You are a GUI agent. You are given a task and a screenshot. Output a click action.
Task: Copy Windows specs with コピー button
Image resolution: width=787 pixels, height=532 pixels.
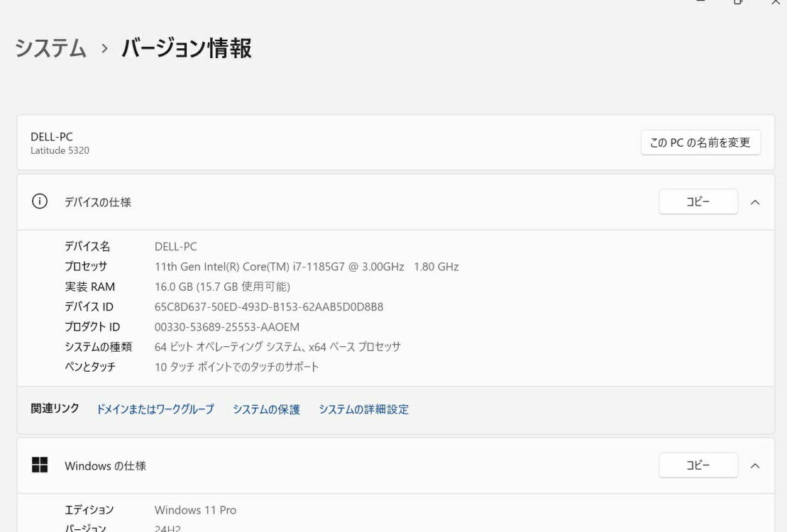pos(698,465)
